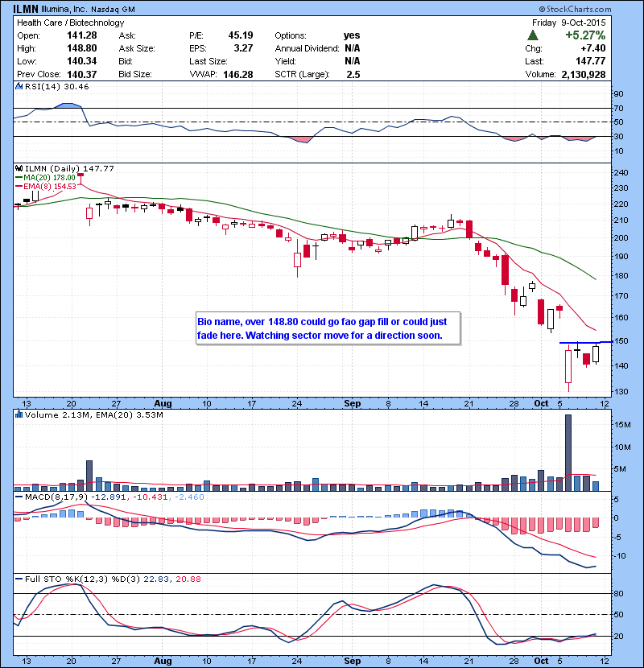Click the 240 label on the price axis
The width and height of the screenshot is (644, 668).
pyautogui.click(x=621, y=172)
